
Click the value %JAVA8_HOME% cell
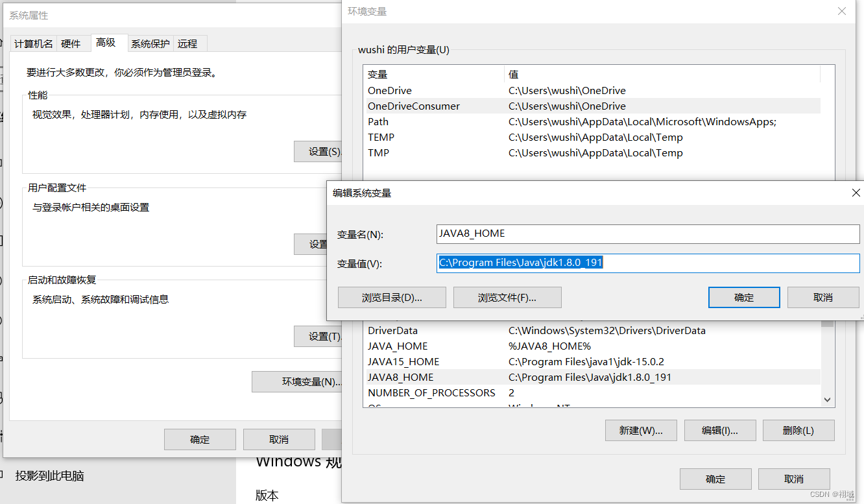(549, 346)
